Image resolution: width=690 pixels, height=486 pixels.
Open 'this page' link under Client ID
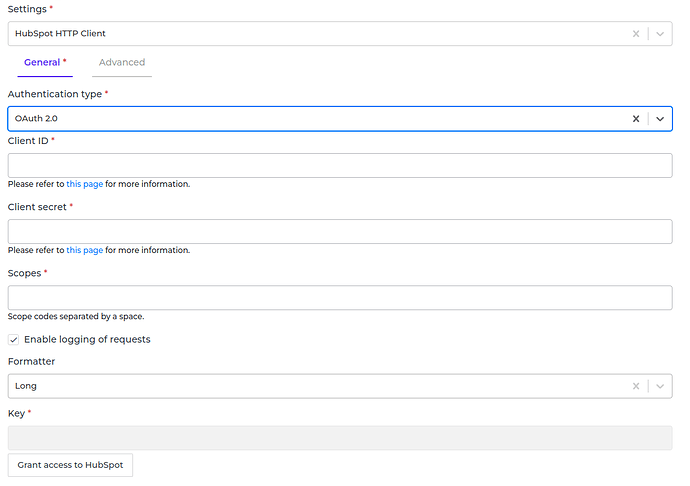pyautogui.click(x=84, y=184)
